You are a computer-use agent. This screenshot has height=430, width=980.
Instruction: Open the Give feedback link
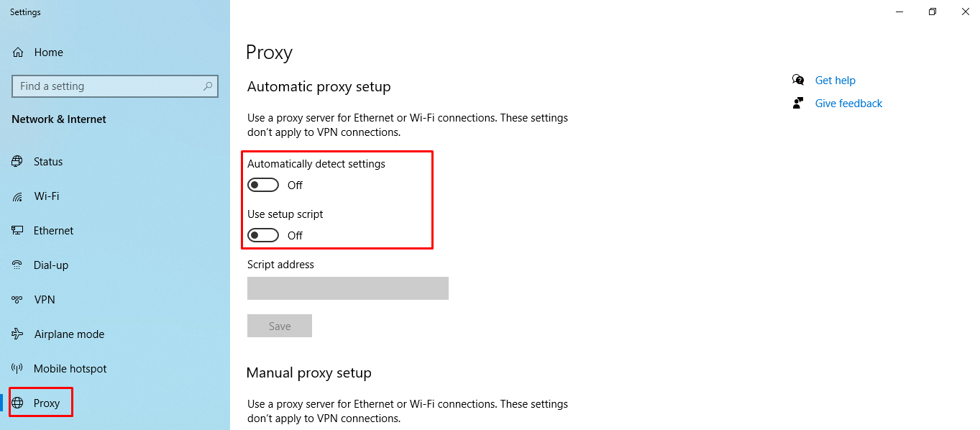pyautogui.click(x=848, y=104)
